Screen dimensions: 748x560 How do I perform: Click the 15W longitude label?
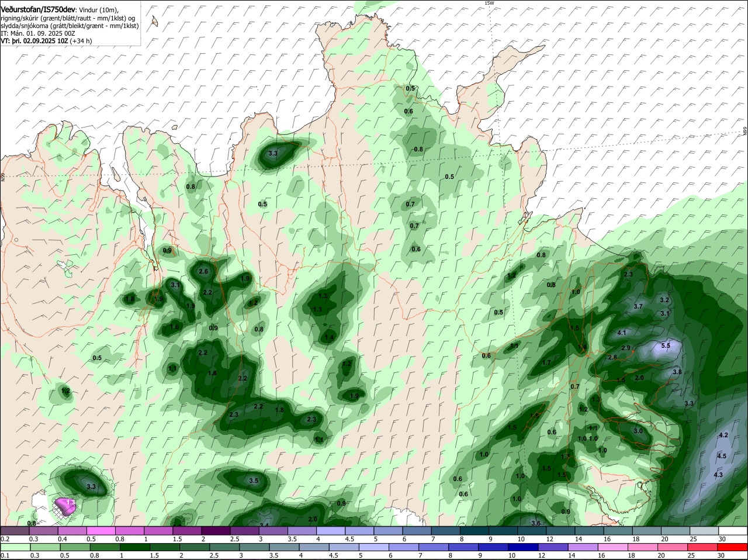pos(489,3)
